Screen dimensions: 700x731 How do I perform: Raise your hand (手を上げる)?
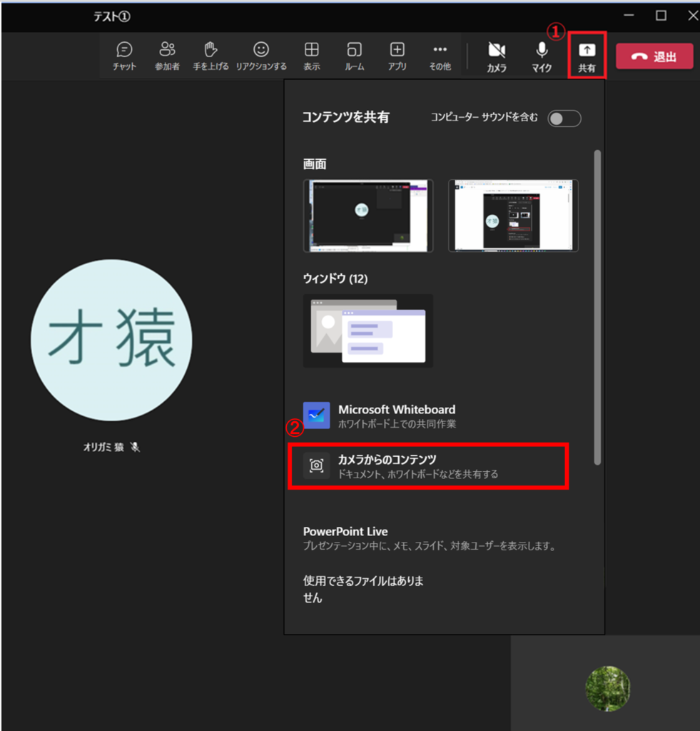pyautogui.click(x=210, y=56)
